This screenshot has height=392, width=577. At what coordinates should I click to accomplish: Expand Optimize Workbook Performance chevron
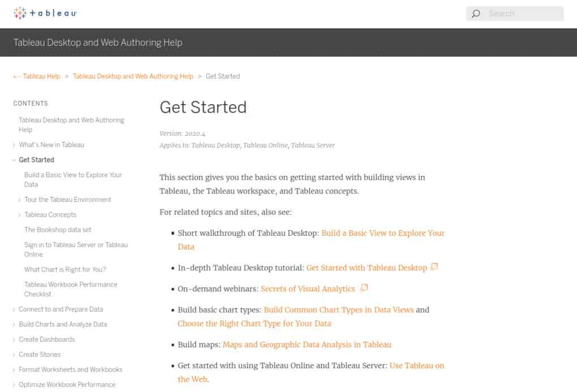tap(14, 385)
